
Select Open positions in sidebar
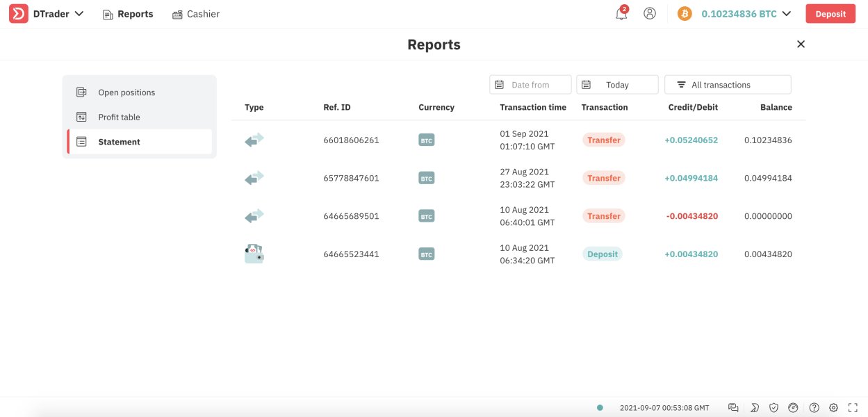(x=139, y=92)
